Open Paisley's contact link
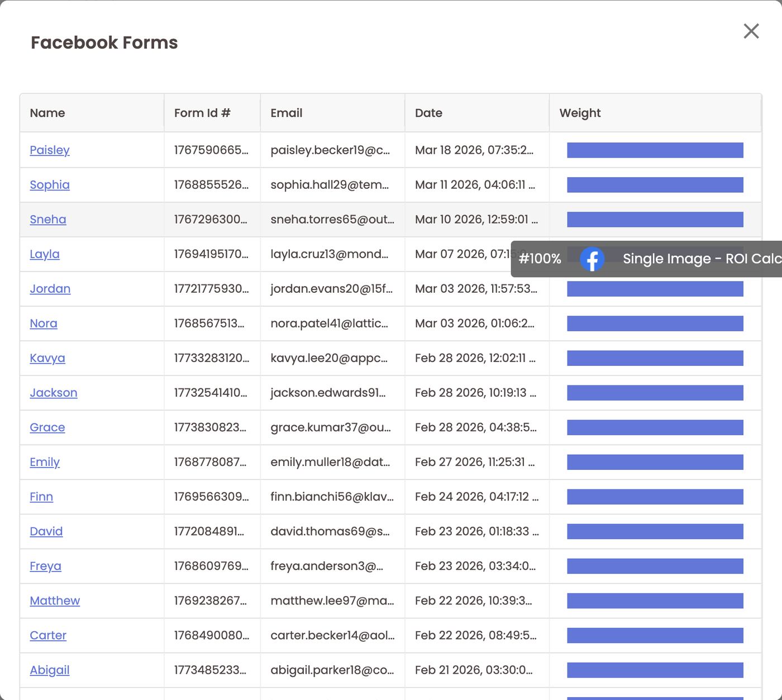This screenshot has width=782, height=700. click(x=50, y=150)
